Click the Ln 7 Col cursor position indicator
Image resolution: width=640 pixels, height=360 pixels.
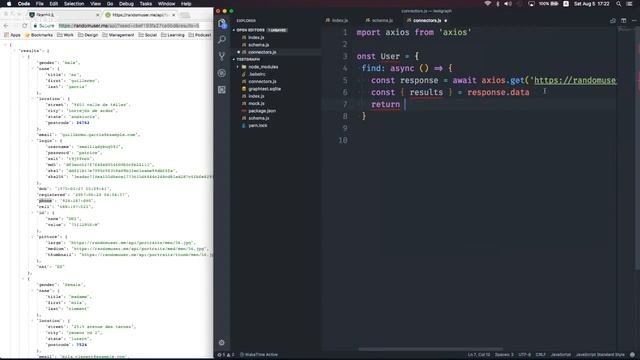(x=478, y=355)
